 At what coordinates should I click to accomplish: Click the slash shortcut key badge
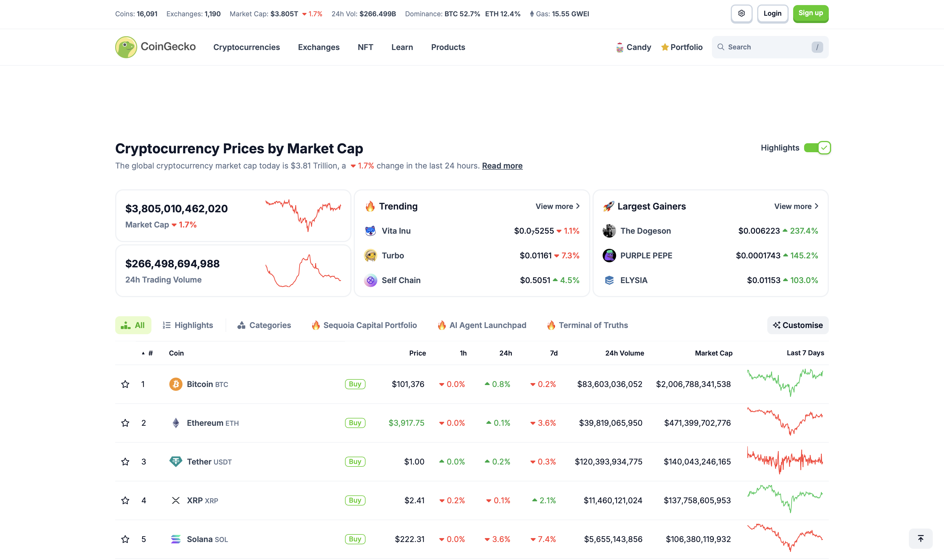click(817, 47)
